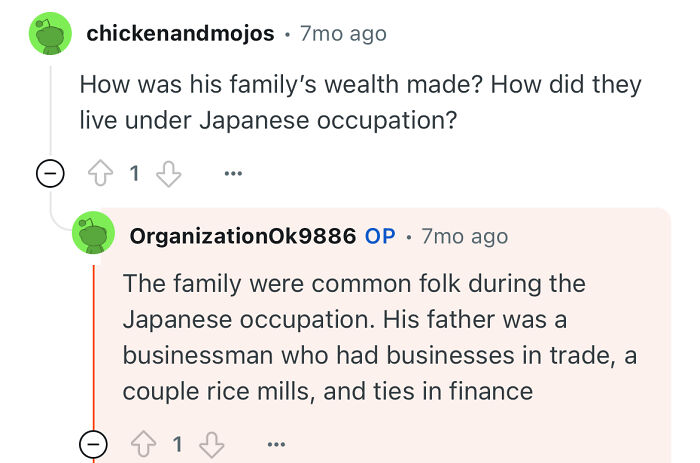Click the 7mo ago timestamp on OP reply
Screen dimensions: 700x463
465,236
